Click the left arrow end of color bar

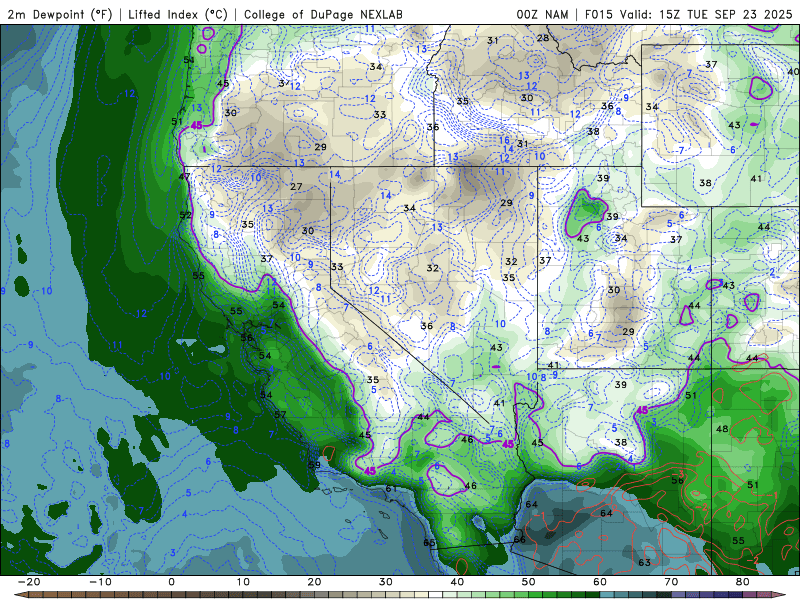point(20,595)
